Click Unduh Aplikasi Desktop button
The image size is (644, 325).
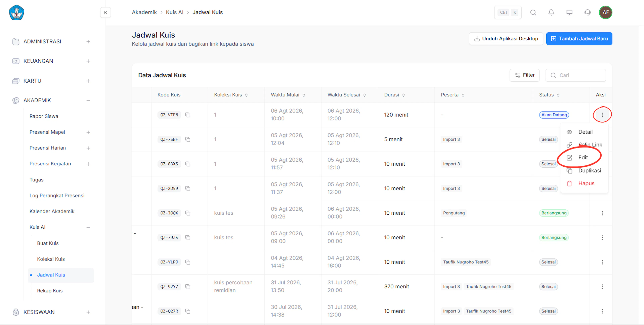click(x=506, y=39)
